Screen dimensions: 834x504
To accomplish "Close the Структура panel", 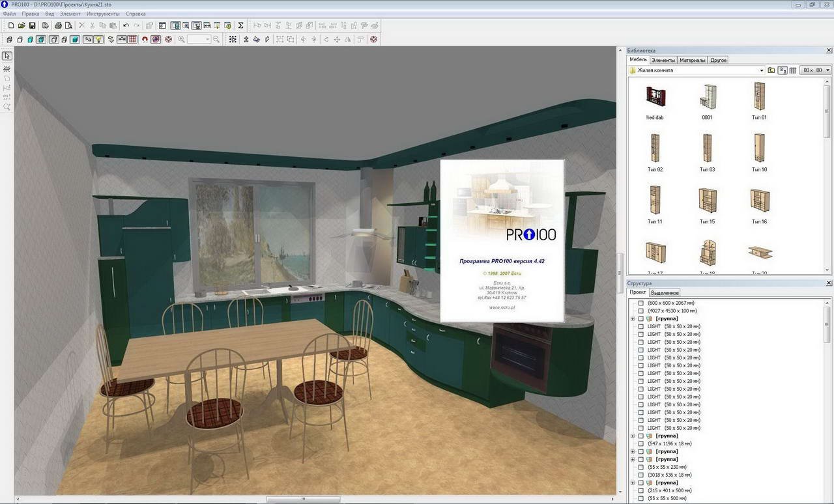I will click(829, 283).
